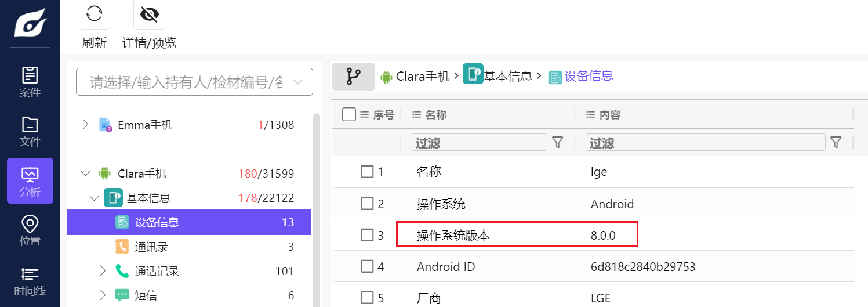Expand the 通话记录 tree node

pyautogui.click(x=103, y=270)
